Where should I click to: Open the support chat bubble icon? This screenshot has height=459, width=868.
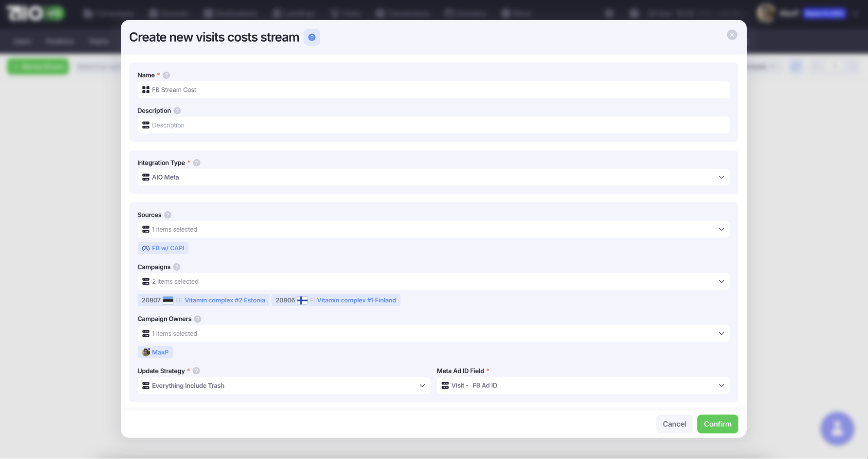[837, 428]
